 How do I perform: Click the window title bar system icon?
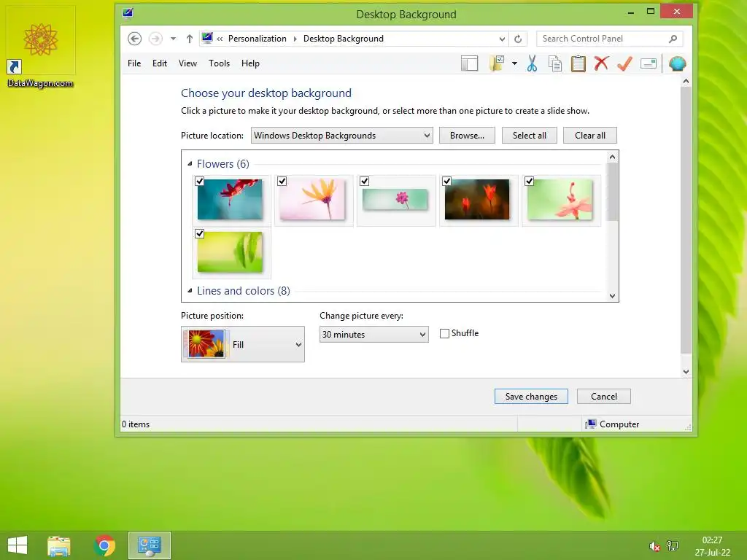click(x=128, y=13)
